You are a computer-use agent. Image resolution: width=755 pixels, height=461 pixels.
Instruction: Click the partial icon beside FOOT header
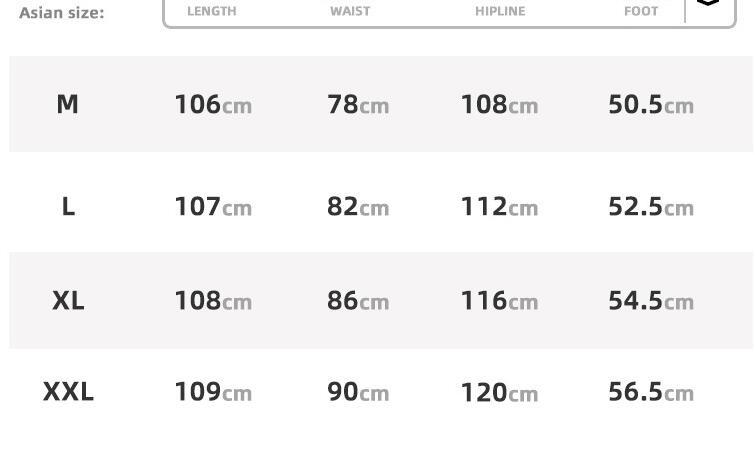[x=707, y=4]
